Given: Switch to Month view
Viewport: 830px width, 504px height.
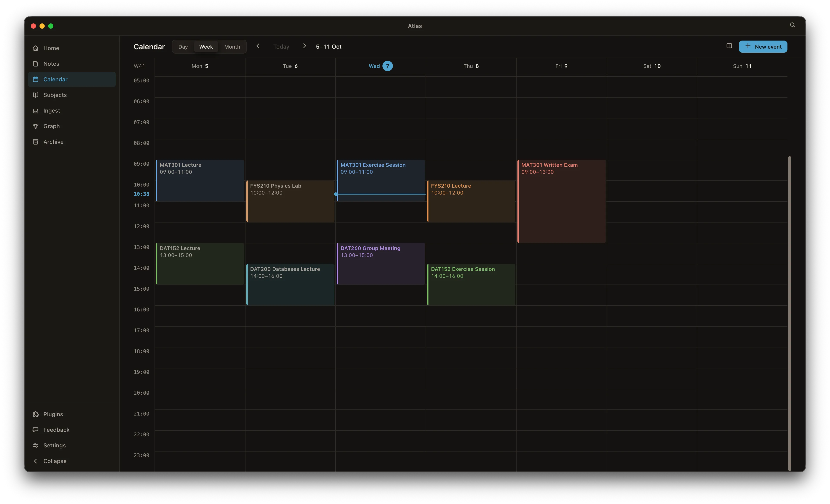Looking at the screenshot, I should [232, 47].
